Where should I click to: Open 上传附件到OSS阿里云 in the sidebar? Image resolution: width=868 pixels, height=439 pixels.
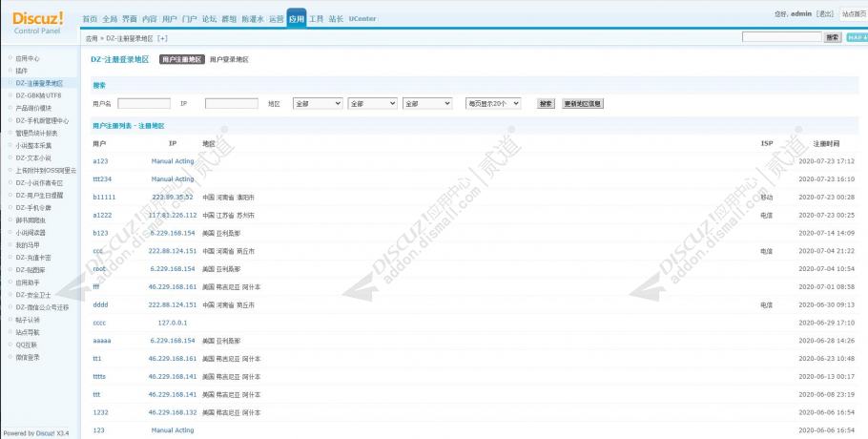pyautogui.click(x=46, y=171)
